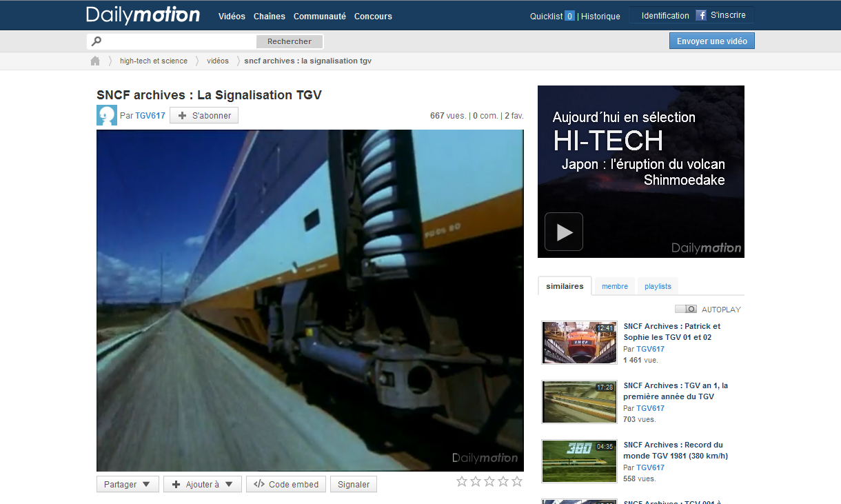
Task: Open the TGV an 1 video thumbnail
Action: [x=579, y=401]
